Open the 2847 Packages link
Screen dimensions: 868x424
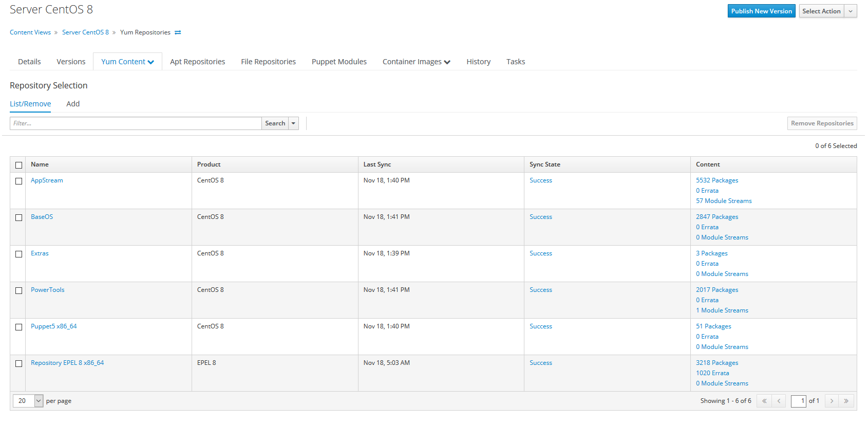coord(717,217)
